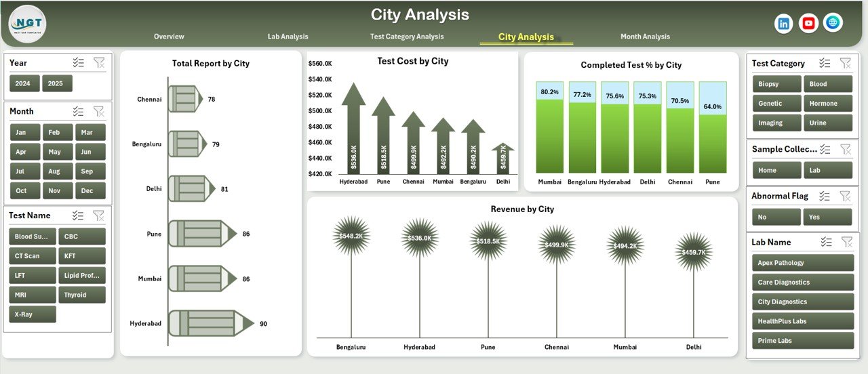Open the website globe icon
Viewport: 868px width, 374px height.
[833, 23]
